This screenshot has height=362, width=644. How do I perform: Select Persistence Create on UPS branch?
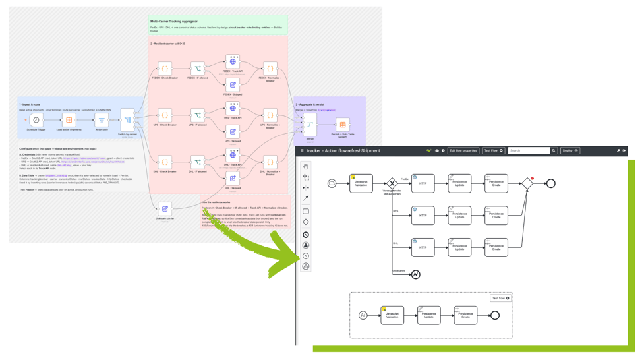point(496,216)
